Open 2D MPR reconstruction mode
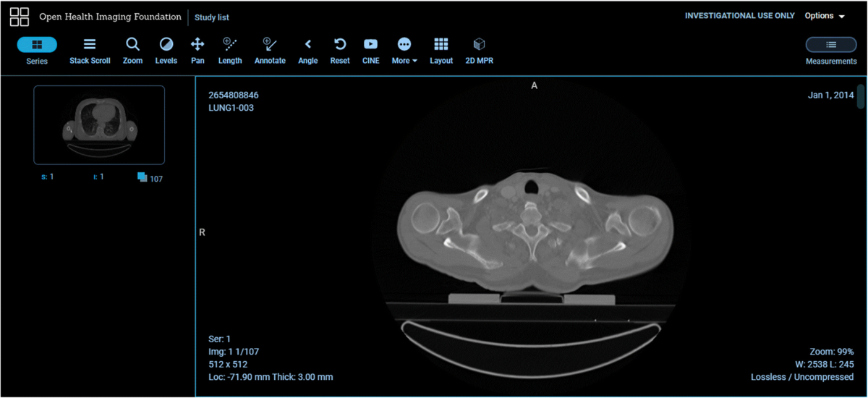Screen dimensions: 868x398 (x=479, y=51)
